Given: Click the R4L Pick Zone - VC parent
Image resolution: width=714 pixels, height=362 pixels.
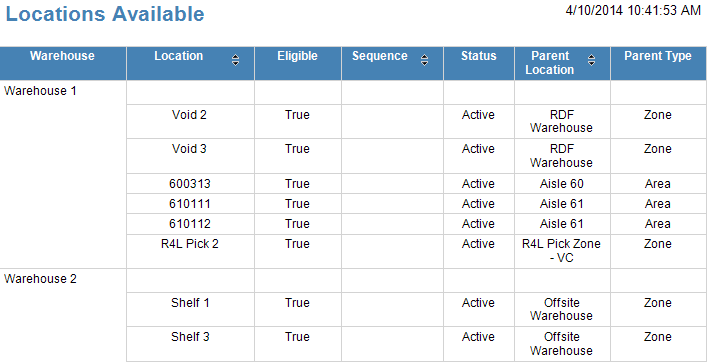Looking at the screenshot, I should tap(561, 251).
